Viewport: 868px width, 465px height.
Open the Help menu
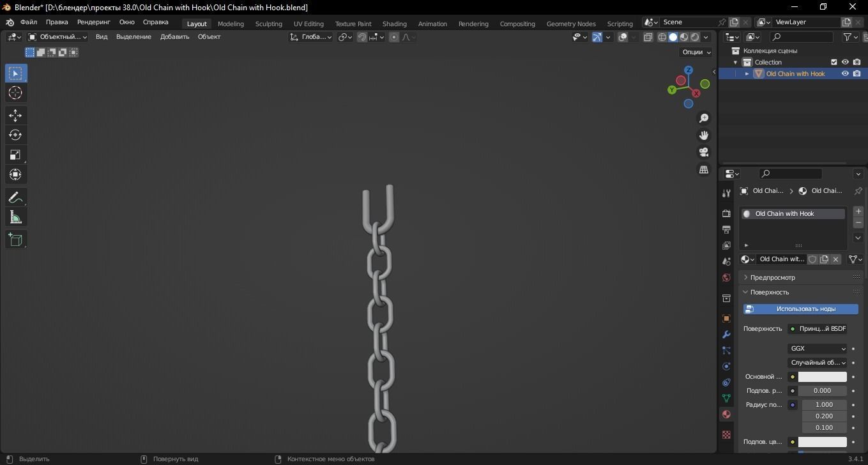point(155,22)
